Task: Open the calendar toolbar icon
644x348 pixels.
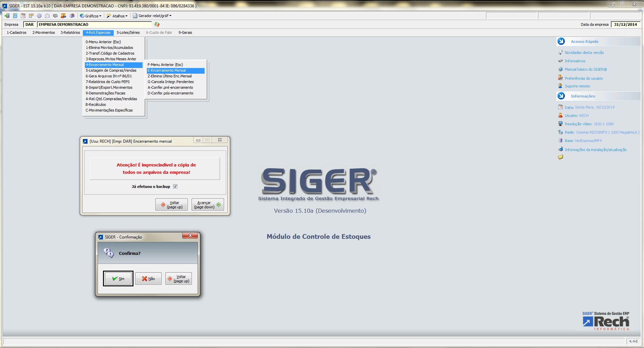Action: [x=23, y=16]
